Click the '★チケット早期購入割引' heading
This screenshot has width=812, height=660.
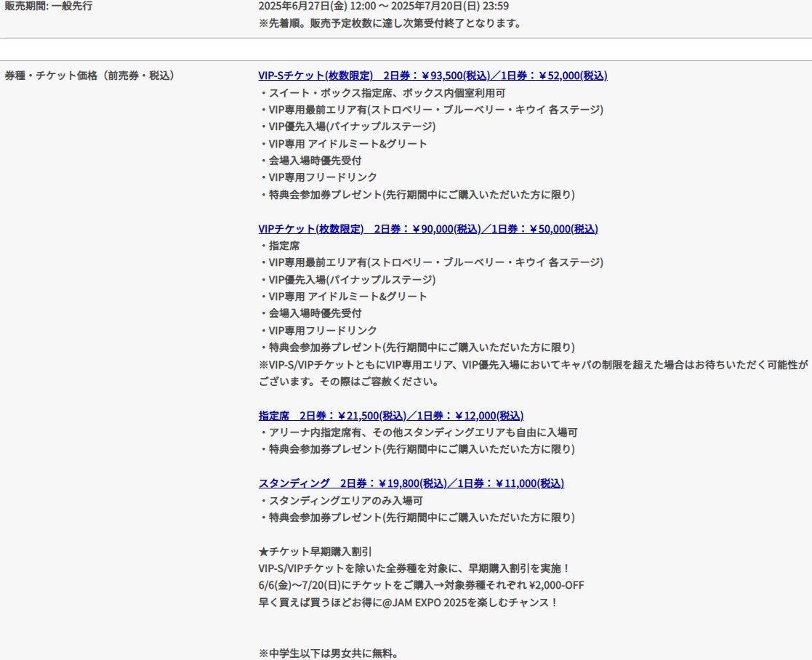pos(315,552)
